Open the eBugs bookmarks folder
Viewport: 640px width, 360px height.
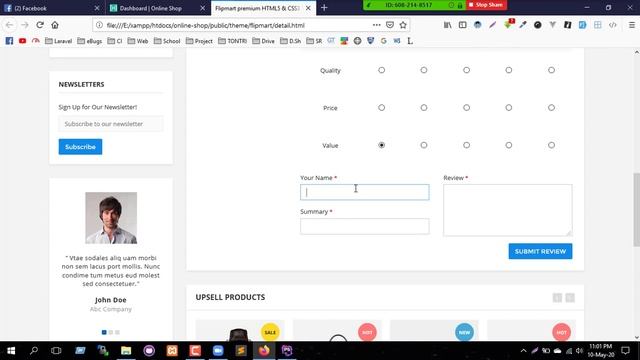89,41
